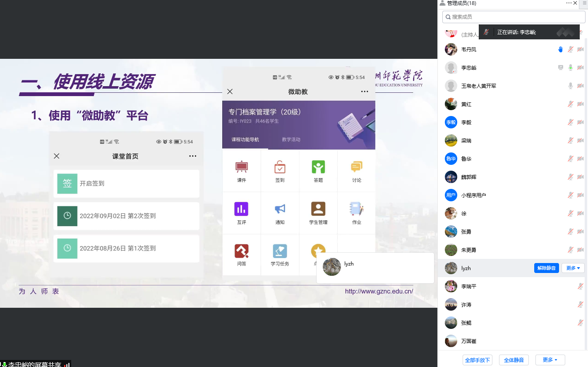This screenshot has width=588, height=367.
Task: Open the 问答 Q&A icon
Action: [x=242, y=251]
